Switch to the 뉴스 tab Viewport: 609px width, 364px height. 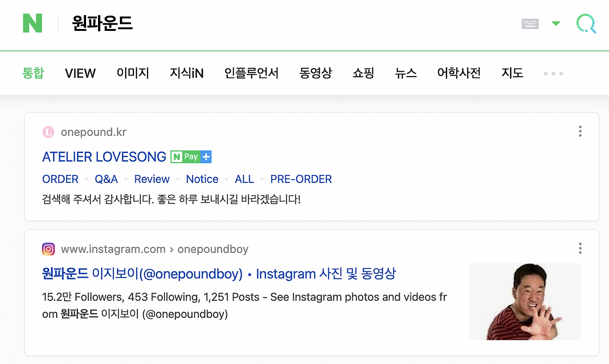(405, 73)
